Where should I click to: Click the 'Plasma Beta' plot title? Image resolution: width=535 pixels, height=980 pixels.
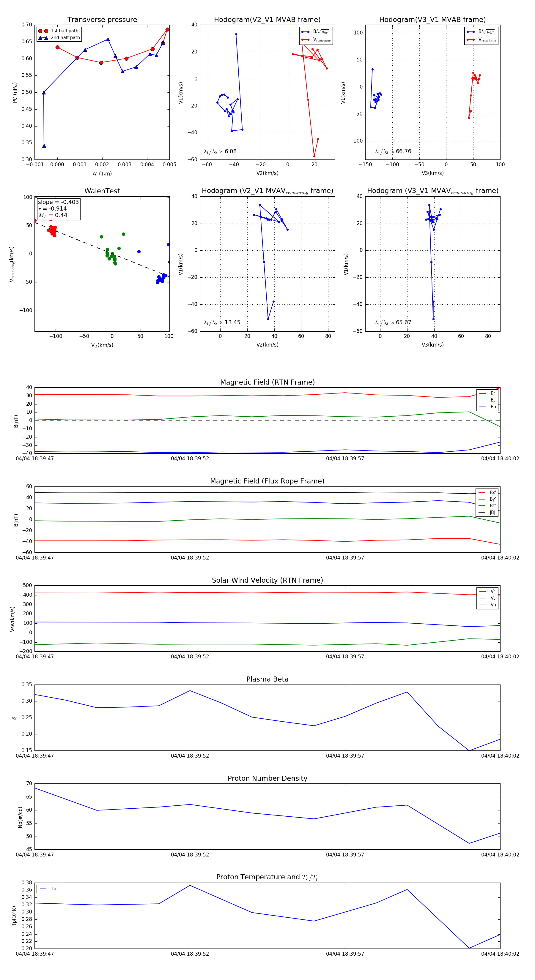(x=267, y=679)
